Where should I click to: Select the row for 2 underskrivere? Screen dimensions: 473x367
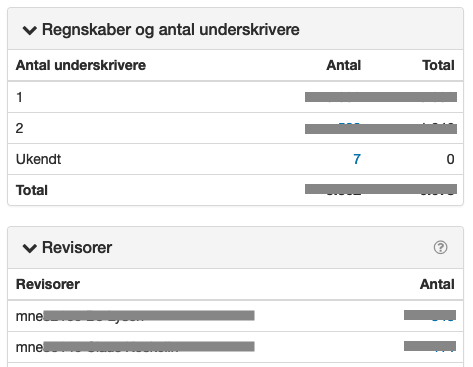click(x=235, y=128)
